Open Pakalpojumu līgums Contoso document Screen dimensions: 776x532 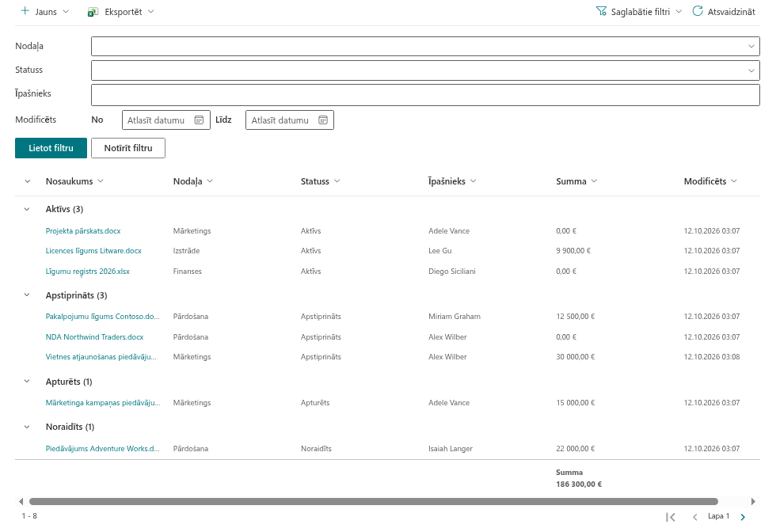103,317
